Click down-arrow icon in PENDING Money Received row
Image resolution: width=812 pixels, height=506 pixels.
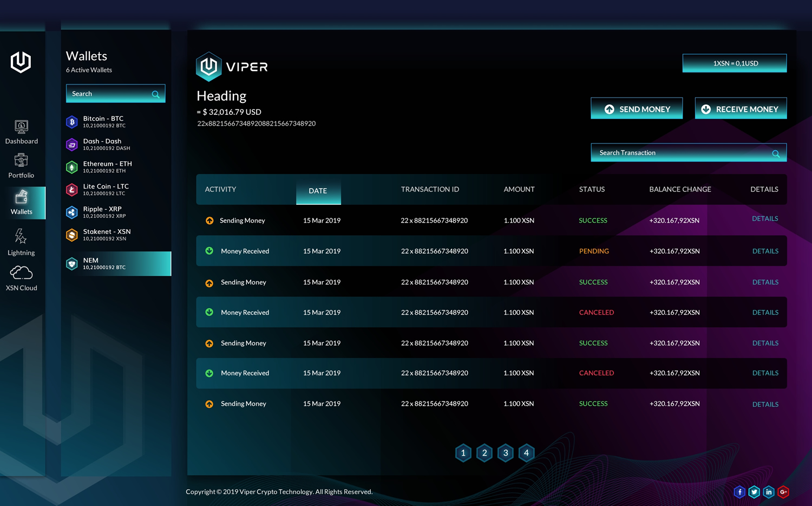tap(209, 251)
